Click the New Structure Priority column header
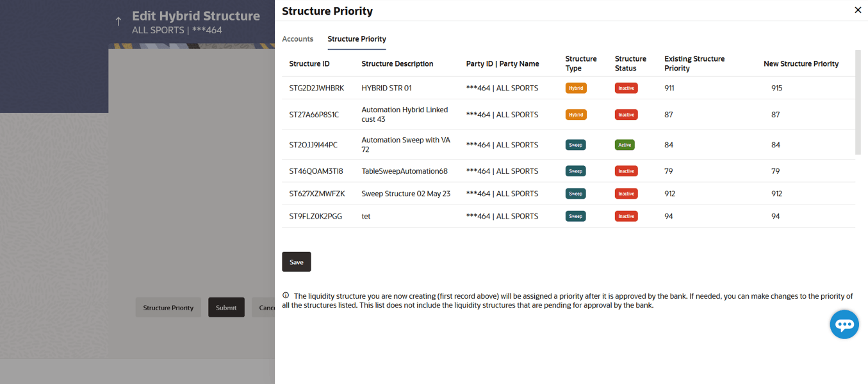This screenshot has width=868, height=384. click(x=801, y=64)
